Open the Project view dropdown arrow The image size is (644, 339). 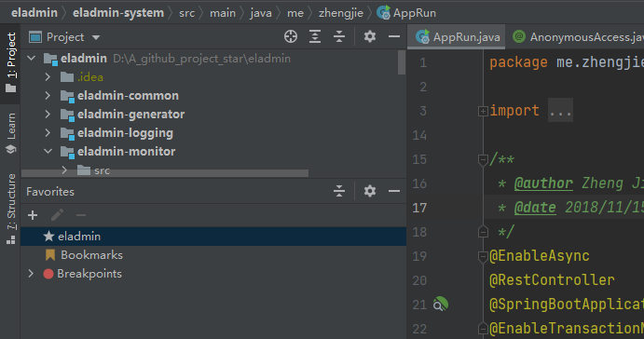96,37
